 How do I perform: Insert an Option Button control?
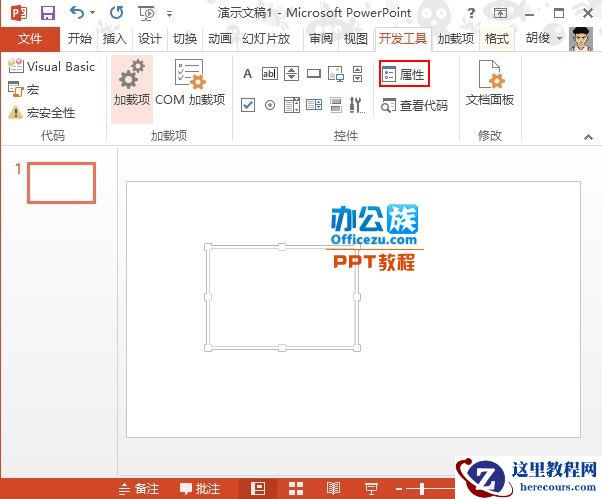tap(270, 104)
